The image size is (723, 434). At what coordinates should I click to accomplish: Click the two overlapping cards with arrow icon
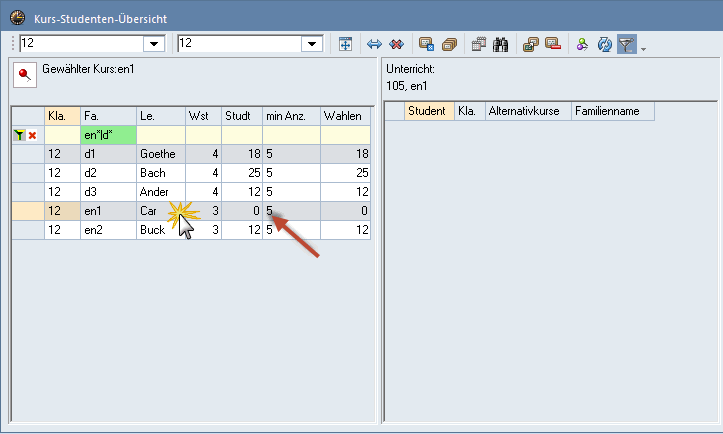pyautogui.click(x=530, y=44)
